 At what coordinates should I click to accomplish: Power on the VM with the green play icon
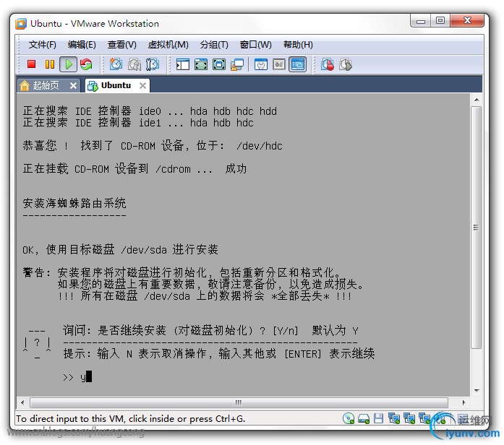coord(68,64)
